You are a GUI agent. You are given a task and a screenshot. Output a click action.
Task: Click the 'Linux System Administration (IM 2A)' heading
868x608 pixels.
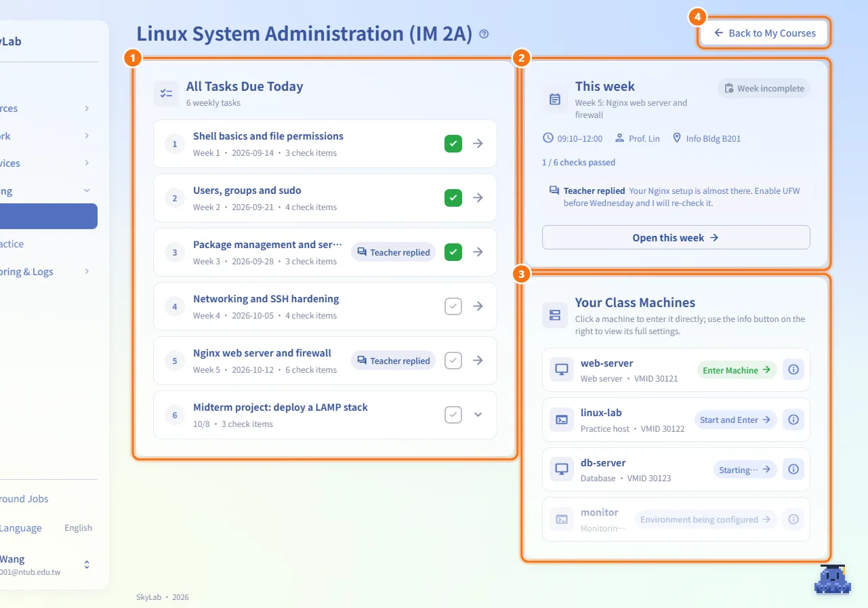(x=304, y=34)
